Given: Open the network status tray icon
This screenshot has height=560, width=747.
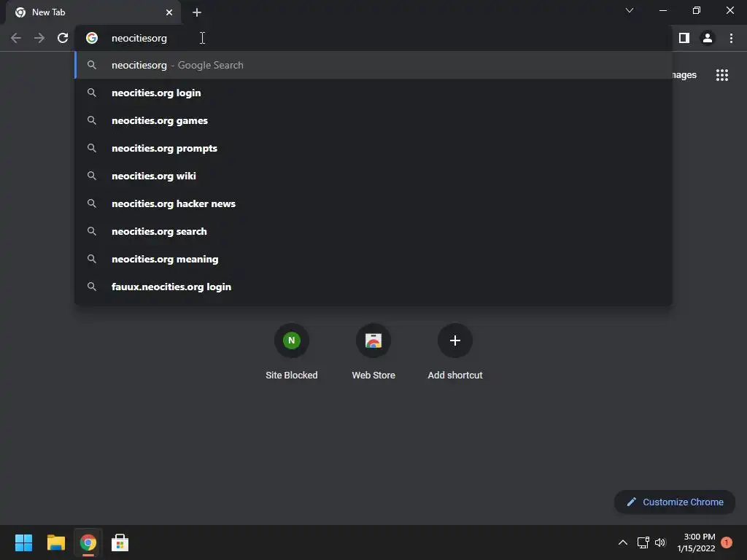Looking at the screenshot, I should coord(643,542).
